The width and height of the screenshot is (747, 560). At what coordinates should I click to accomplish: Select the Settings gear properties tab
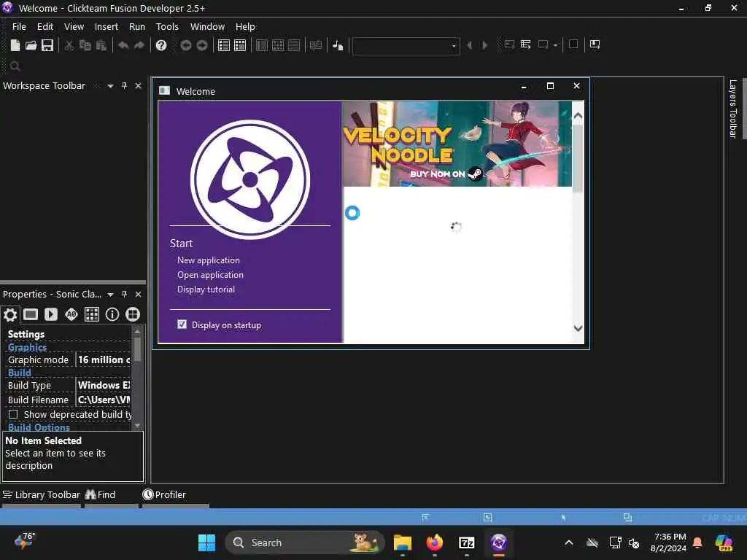click(x=10, y=314)
